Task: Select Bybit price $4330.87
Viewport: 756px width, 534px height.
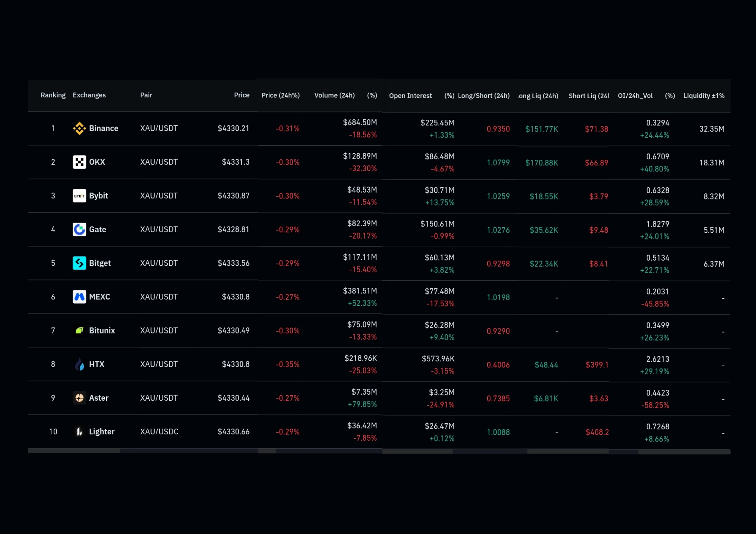Action: pyautogui.click(x=234, y=196)
